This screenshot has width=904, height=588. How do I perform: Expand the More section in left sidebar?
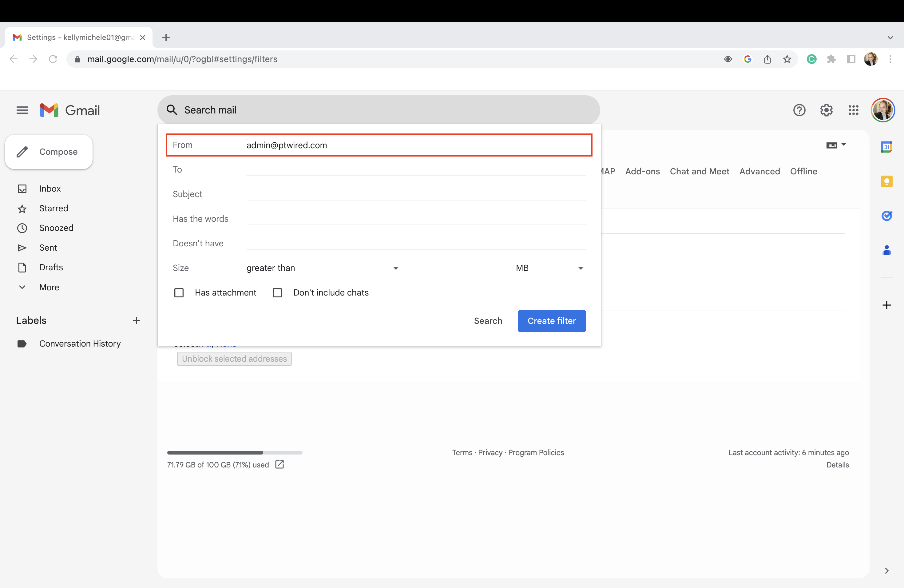(x=49, y=287)
